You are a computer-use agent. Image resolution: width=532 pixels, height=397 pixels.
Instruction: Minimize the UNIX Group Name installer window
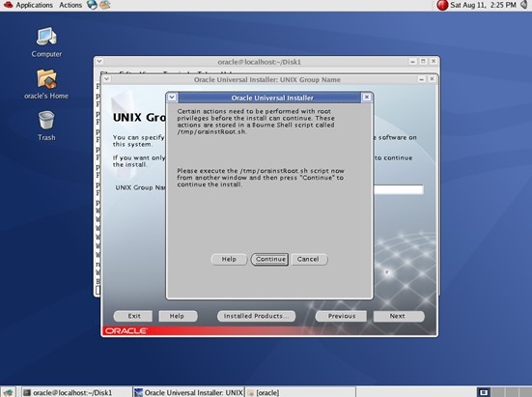point(421,79)
